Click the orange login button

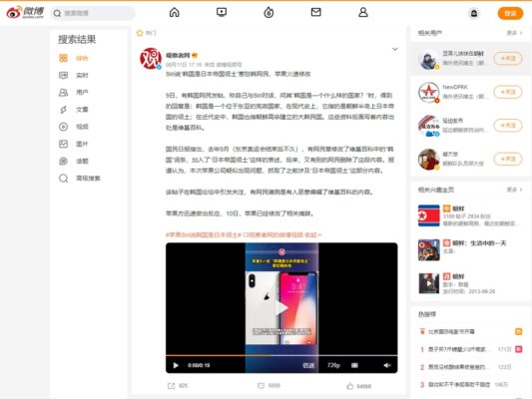510,13
